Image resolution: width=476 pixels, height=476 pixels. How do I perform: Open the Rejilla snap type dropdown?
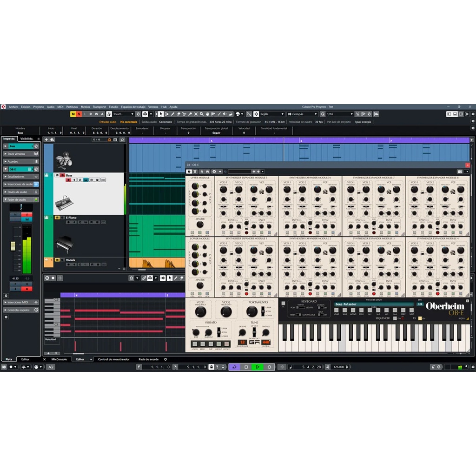(x=271, y=114)
